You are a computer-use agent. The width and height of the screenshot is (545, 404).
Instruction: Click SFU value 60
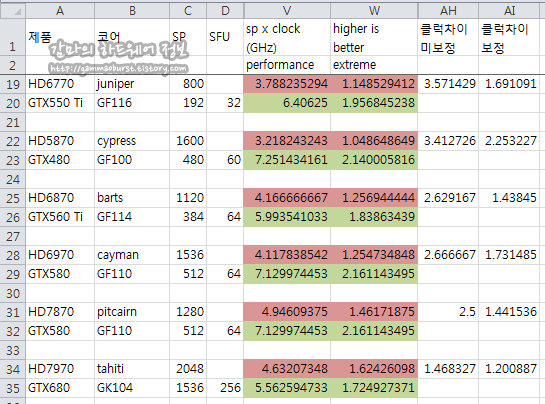[225, 160]
